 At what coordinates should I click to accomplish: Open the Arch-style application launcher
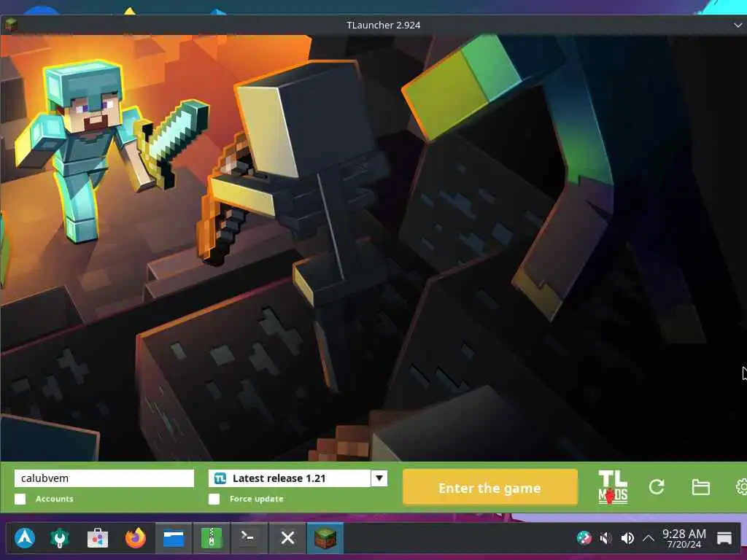click(x=25, y=538)
